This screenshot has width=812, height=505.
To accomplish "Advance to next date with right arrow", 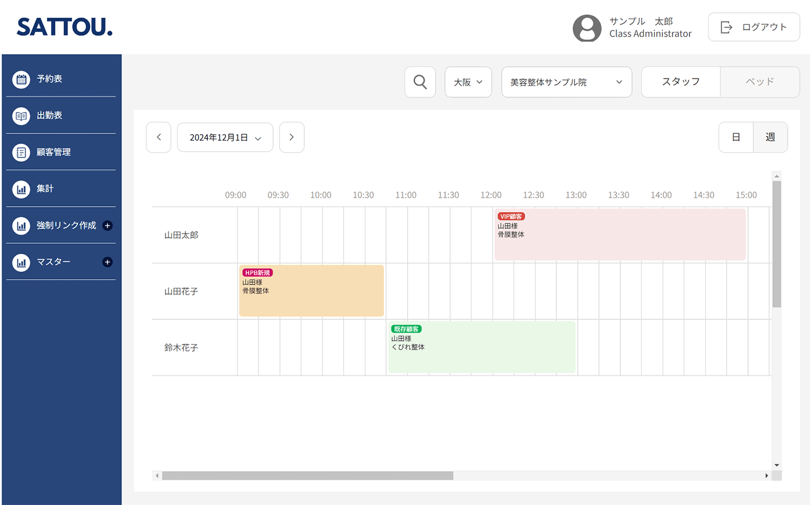I will tap(292, 138).
